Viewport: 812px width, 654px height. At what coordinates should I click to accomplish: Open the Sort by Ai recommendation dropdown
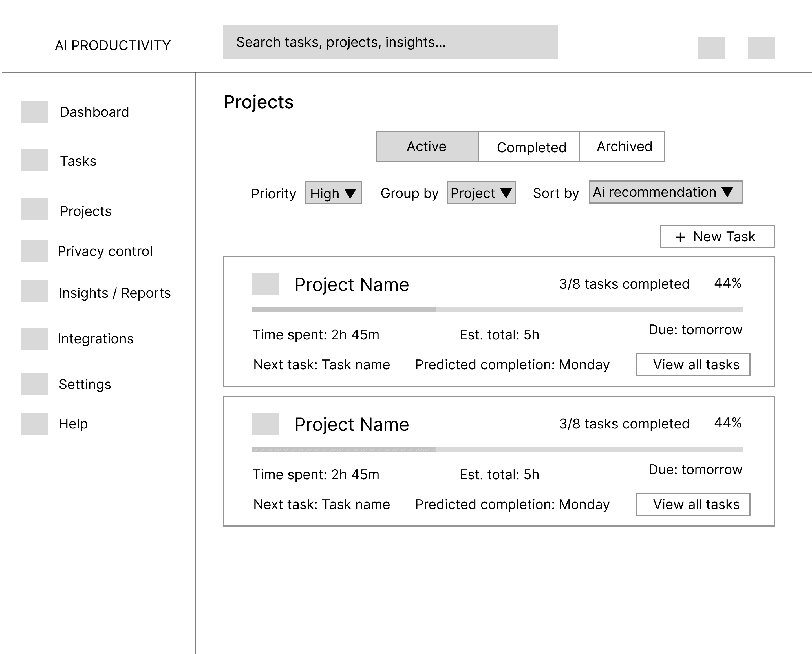[x=665, y=192]
